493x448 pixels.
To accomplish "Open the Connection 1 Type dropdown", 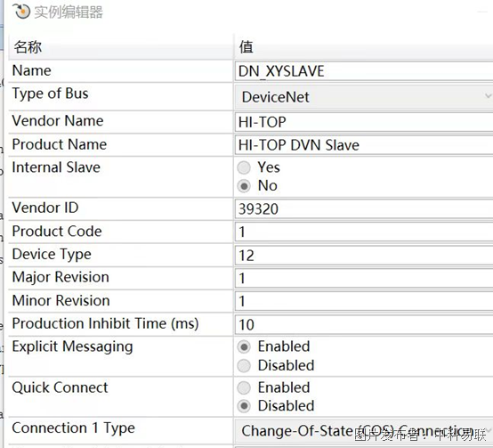I will 364,431.
